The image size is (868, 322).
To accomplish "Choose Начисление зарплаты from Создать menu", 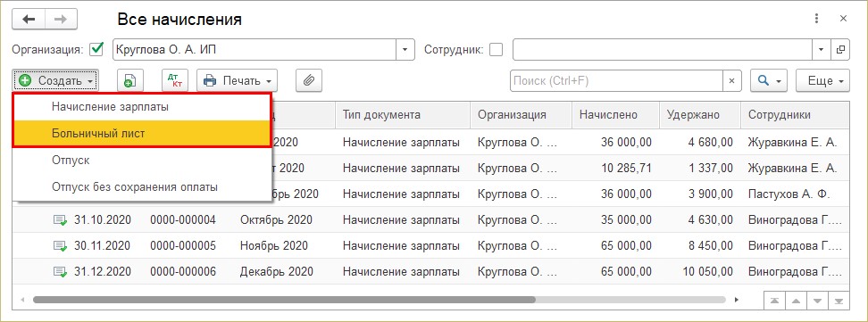I will tap(142, 107).
